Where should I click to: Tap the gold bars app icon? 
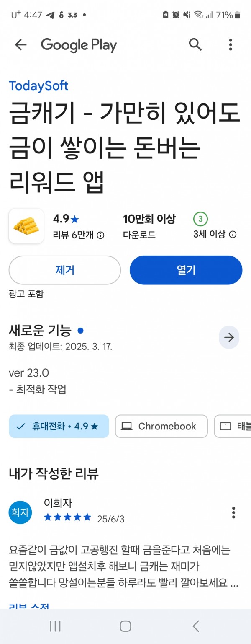[26, 226]
